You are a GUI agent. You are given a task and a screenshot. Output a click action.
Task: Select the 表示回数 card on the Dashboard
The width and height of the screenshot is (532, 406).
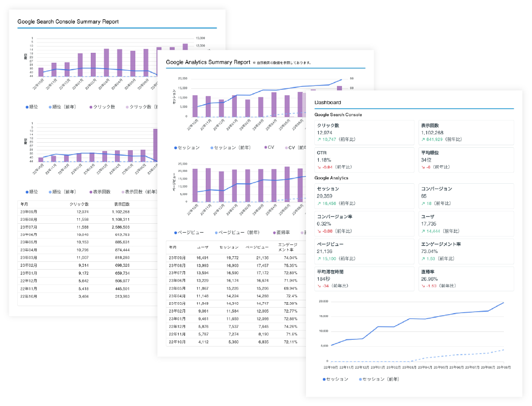click(466, 132)
